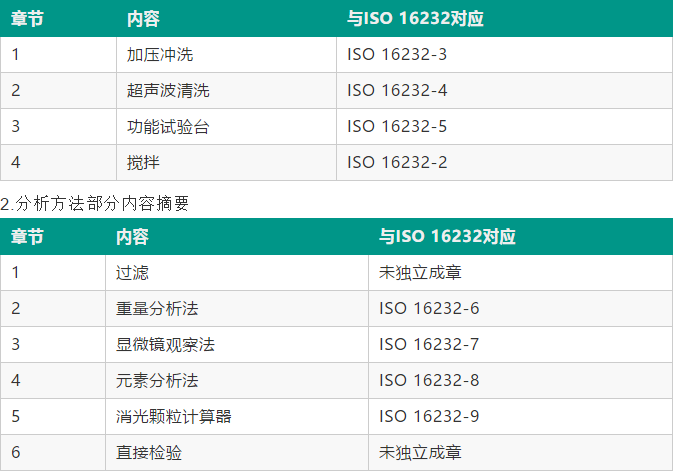Click the 重量分析法 cell
The image size is (673, 473).
click(237, 309)
